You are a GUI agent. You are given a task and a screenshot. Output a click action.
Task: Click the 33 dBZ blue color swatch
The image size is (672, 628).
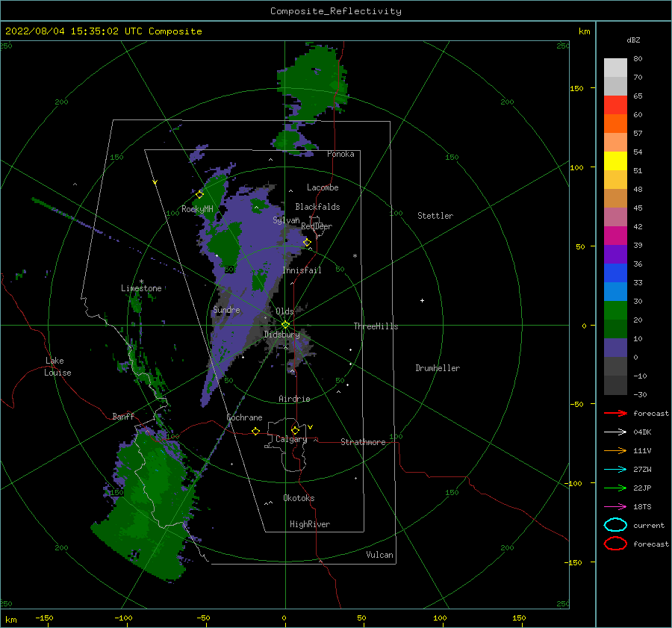click(x=615, y=291)
